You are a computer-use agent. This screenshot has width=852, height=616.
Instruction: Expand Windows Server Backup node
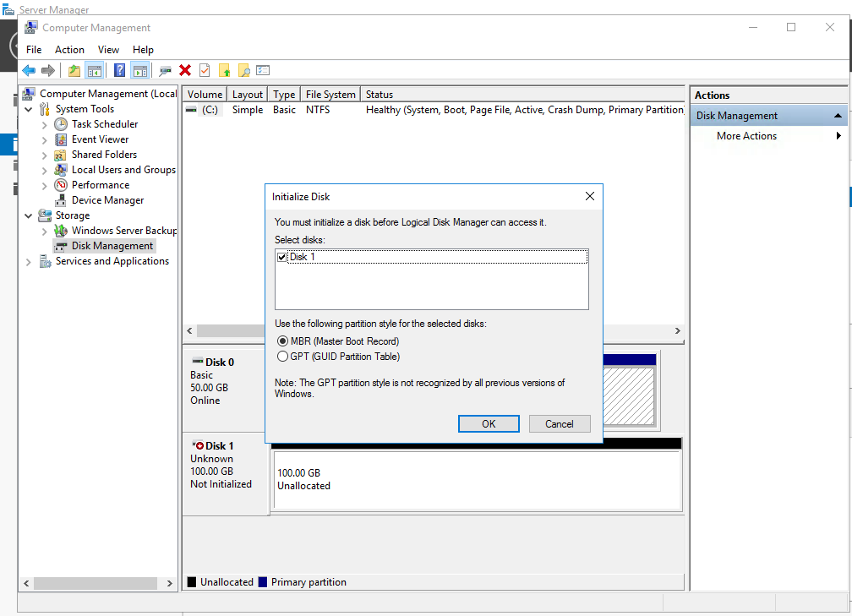click(45, 231)
